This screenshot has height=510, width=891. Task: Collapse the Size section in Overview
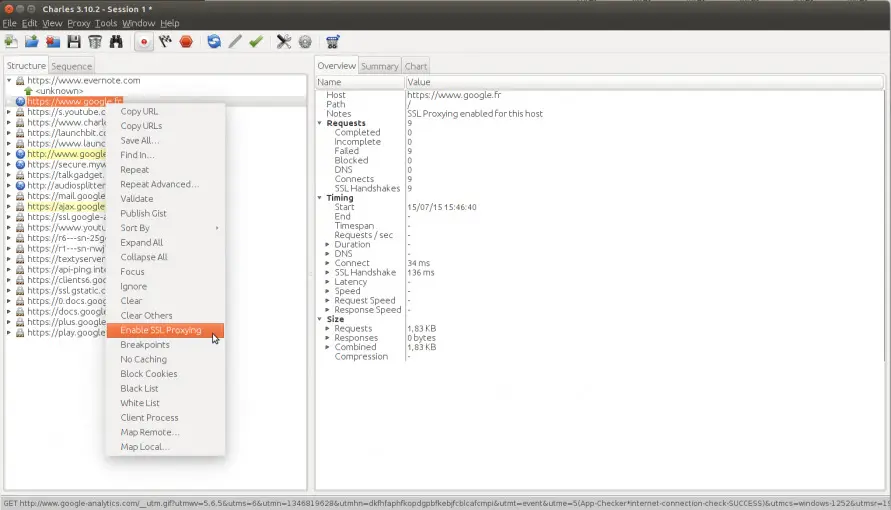pos(319,319)
